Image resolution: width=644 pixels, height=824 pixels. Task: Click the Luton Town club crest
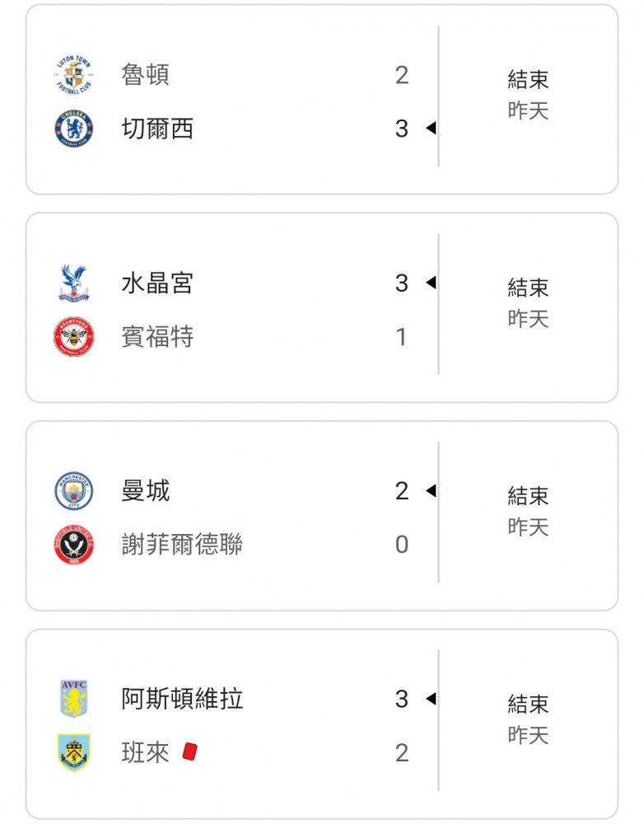pyautogui.click(x=73, y=75)
